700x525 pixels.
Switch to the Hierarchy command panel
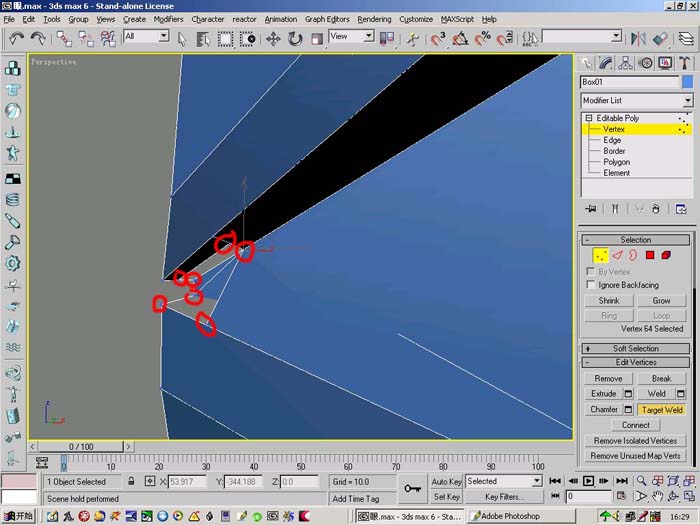(x=625, y=63)
